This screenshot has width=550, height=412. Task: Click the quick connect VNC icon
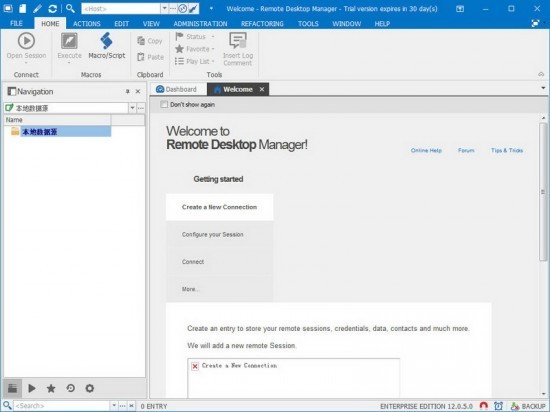194,8
